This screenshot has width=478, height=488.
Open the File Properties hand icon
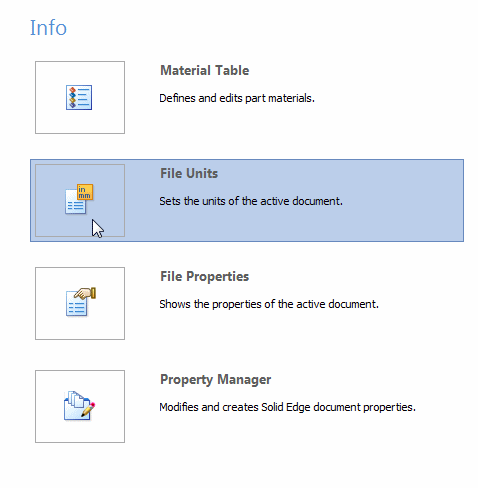pyautogui.click(x=81, y=302)
